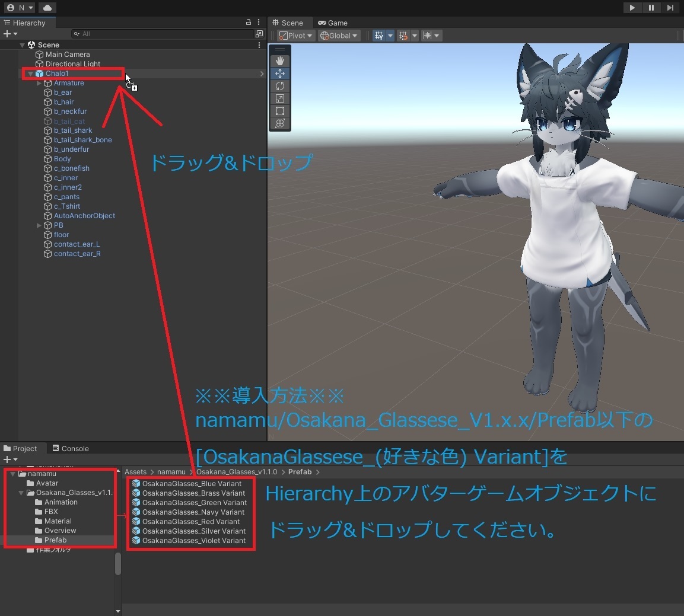Select OsakanaGlasses_Red Variant in the Project panel

191,521
